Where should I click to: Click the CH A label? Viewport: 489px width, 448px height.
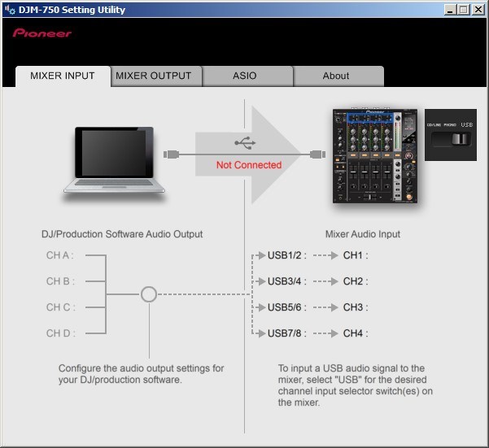(60, 255)
